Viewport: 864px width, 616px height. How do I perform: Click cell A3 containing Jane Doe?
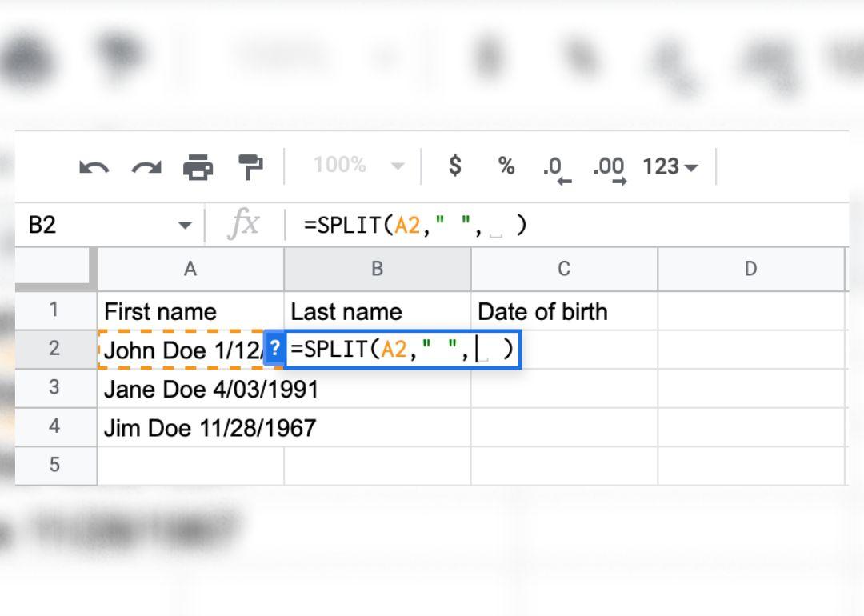(190, 390)
